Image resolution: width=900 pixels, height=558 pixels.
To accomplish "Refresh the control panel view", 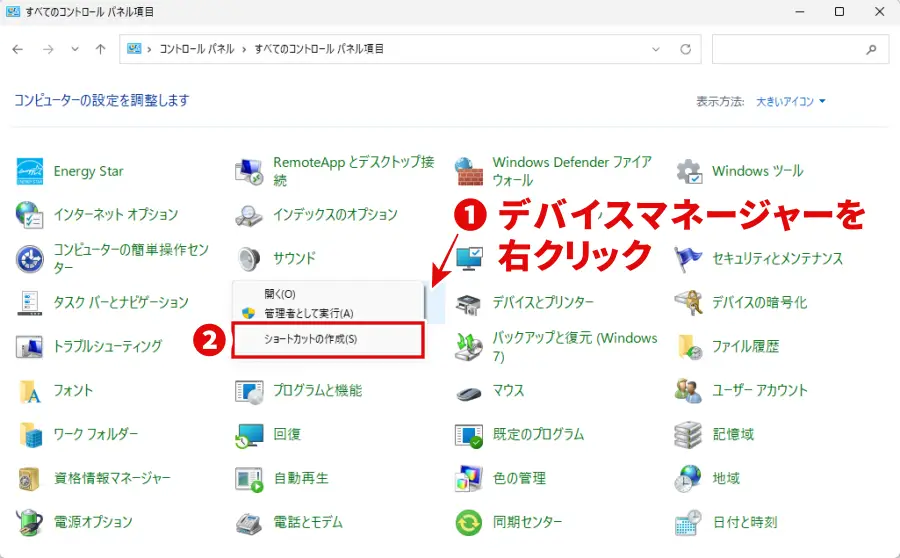I will [x=685, y=49].
